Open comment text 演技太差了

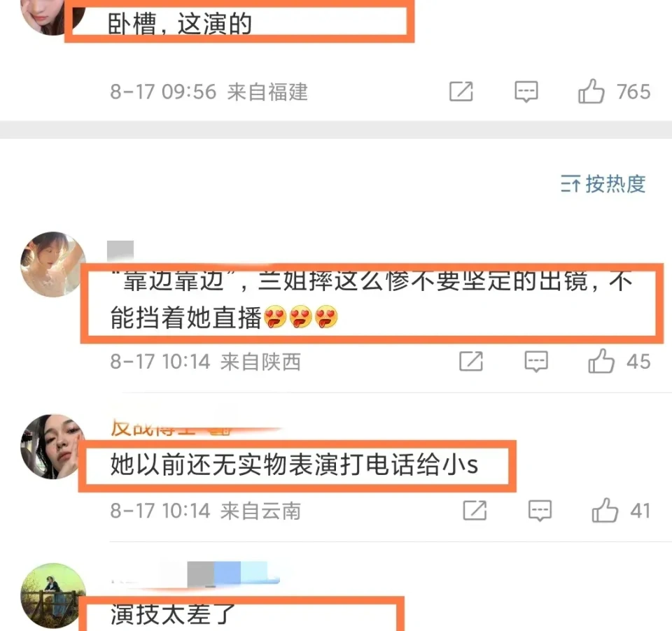(x=173, y=614)
